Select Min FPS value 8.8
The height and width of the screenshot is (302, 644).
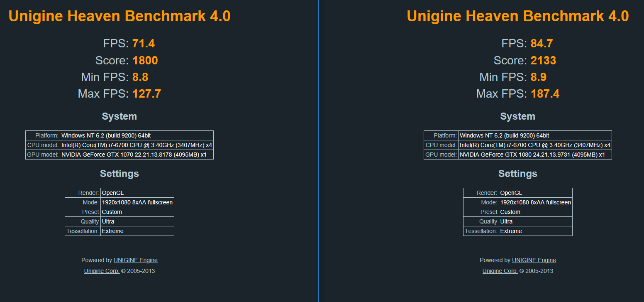(140, 77)
